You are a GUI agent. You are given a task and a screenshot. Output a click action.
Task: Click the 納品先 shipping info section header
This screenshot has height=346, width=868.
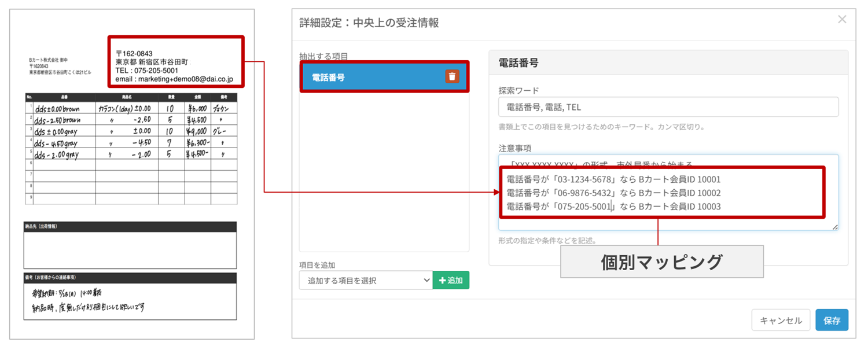pos(130,226)
